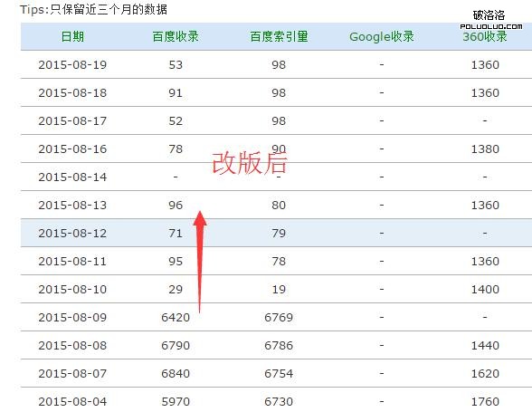The height and width of the screenshot is (412, 532).
Task: Select the date 2015-08-04
Action: tap(72, 401)
